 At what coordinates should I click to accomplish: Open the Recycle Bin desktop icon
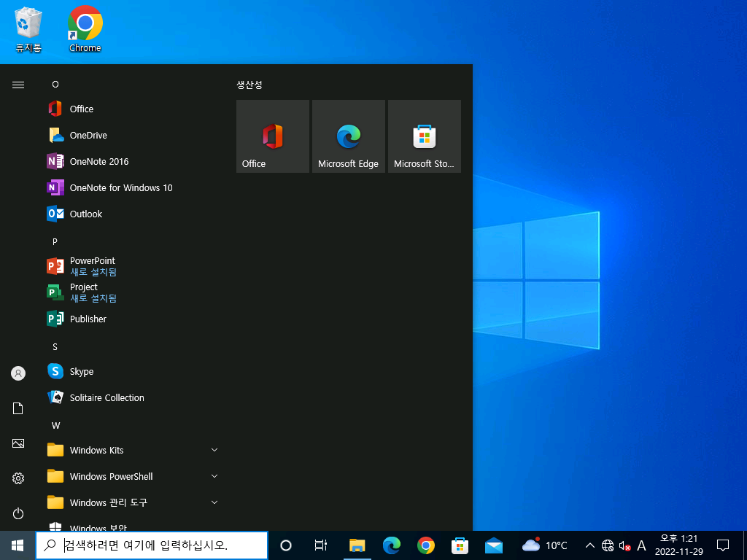click(28, 29)
